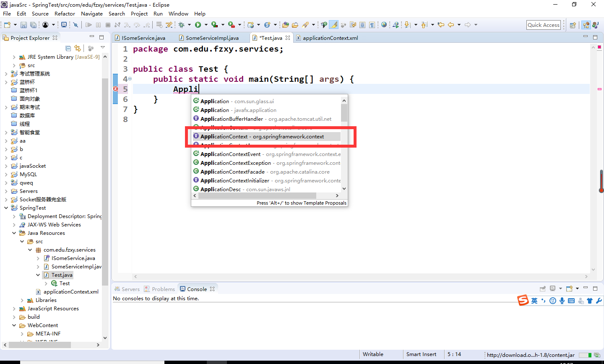The width and height of the screenshot is (604, 364).
Task: Click the Save icon in the toolbar
Action: [23, 25]
